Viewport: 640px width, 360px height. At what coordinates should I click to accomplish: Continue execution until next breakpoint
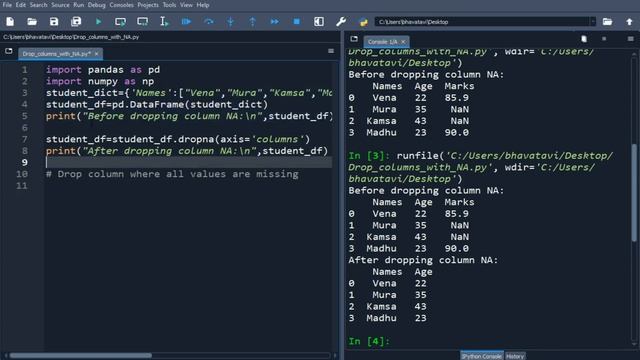(275, 22)
